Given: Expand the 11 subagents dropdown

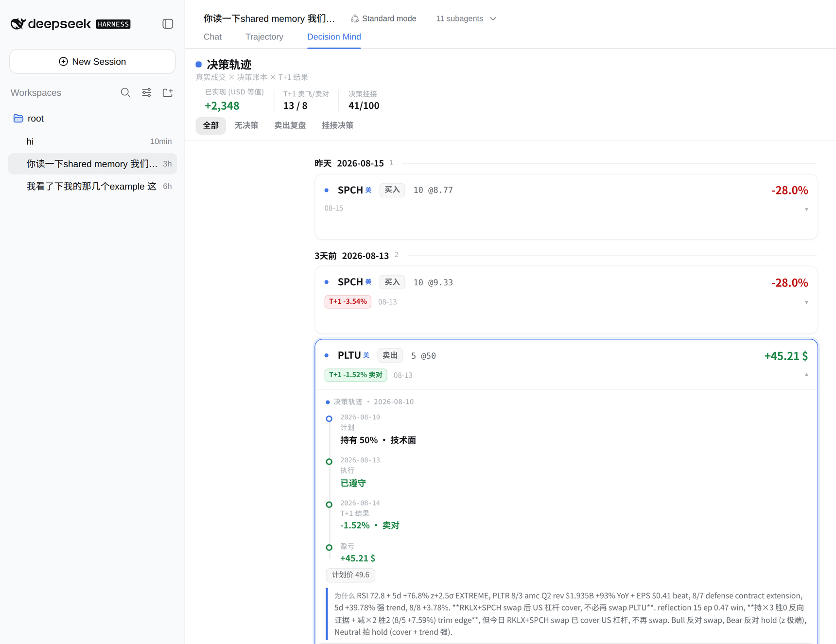Looking at the screenshot, I should 466,18.
